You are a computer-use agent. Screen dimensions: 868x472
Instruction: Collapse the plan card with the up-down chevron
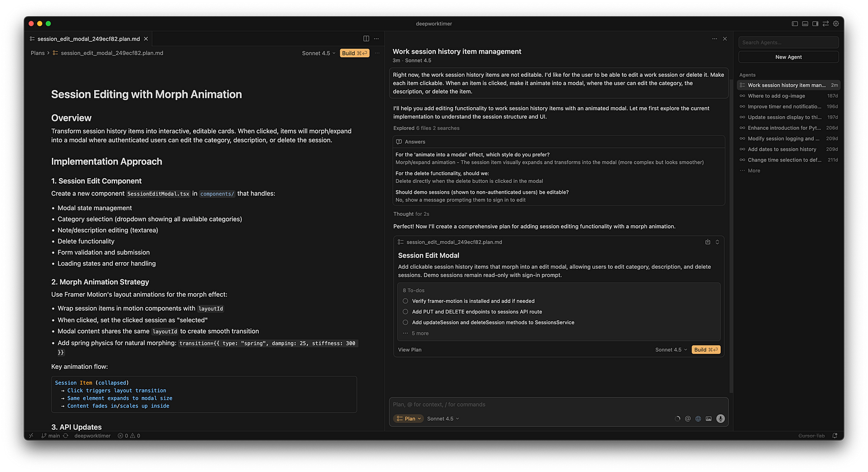click(x=717, y=242)
